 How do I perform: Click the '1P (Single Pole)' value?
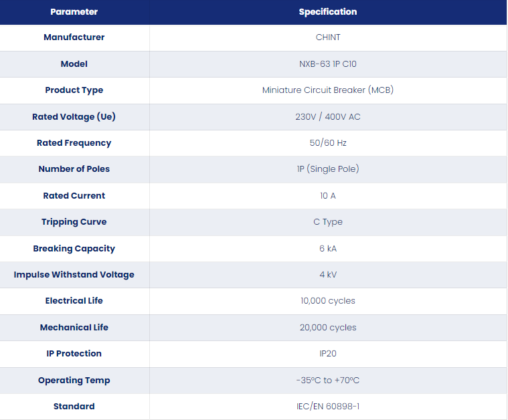328,169
